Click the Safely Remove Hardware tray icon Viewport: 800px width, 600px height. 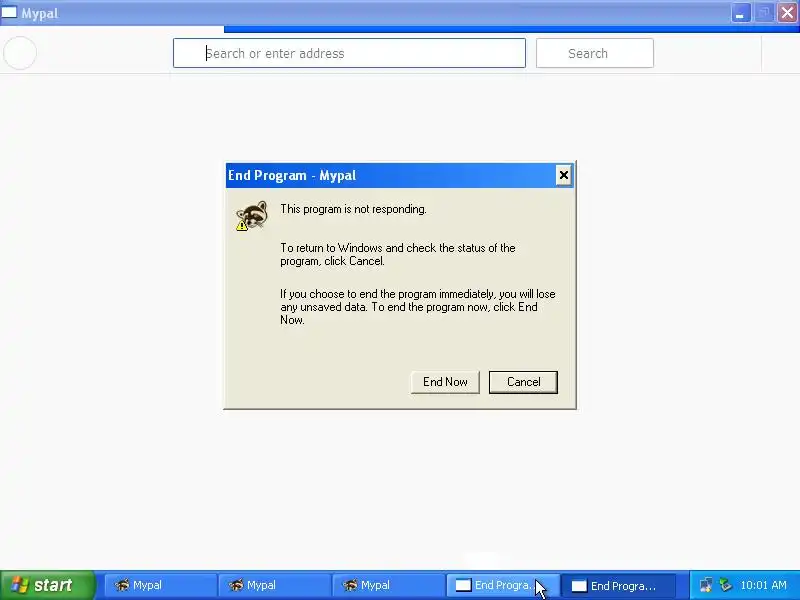[x=725, y=585]
